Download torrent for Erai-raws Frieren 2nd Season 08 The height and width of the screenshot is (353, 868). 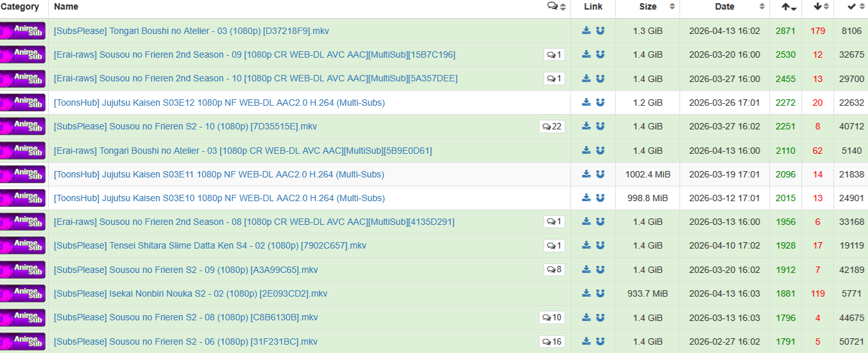pos(586,222)
